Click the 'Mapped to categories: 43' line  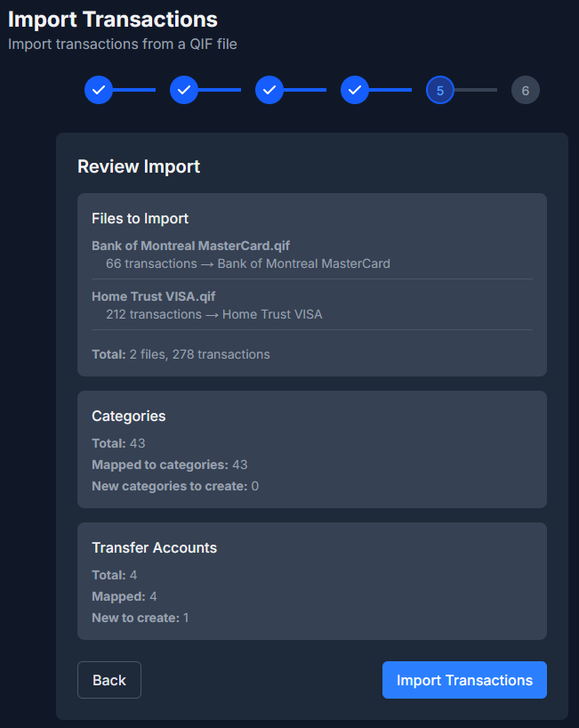pyautogui.click(x=170, y=465)
